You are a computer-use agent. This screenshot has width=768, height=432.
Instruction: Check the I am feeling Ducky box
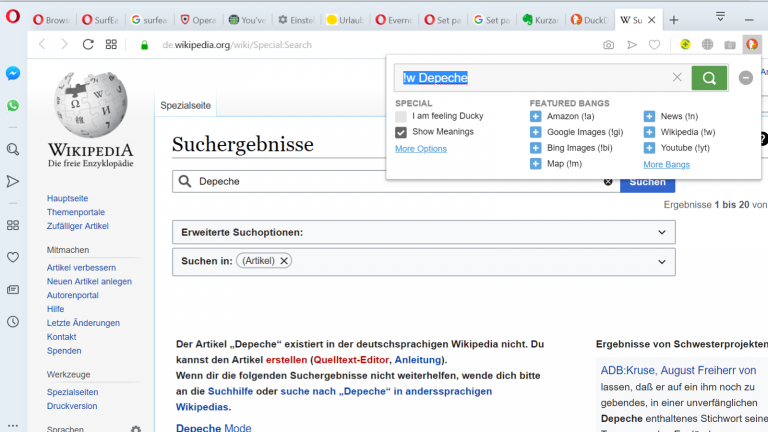(401, 117)
